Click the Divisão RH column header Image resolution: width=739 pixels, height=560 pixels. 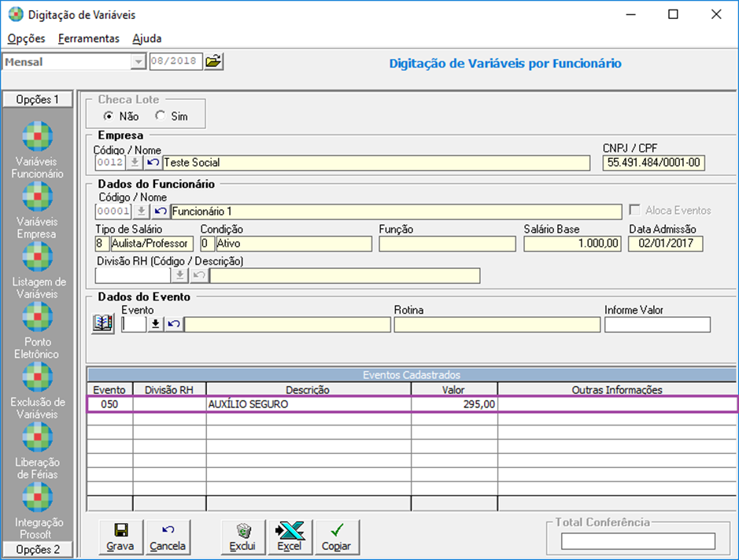click(170, 389)
